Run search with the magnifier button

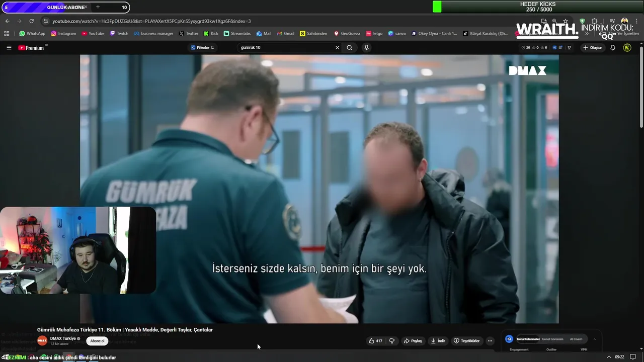tap(350, 48)
